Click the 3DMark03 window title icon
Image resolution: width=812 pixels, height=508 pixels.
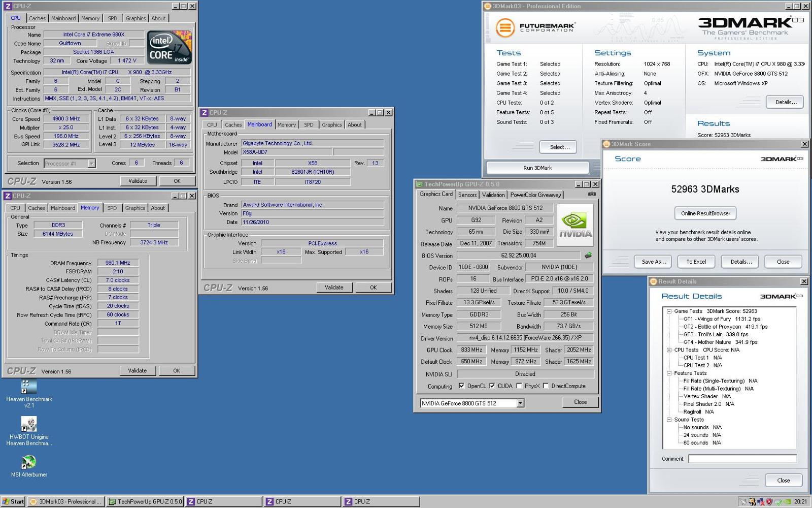coord(488,6)
